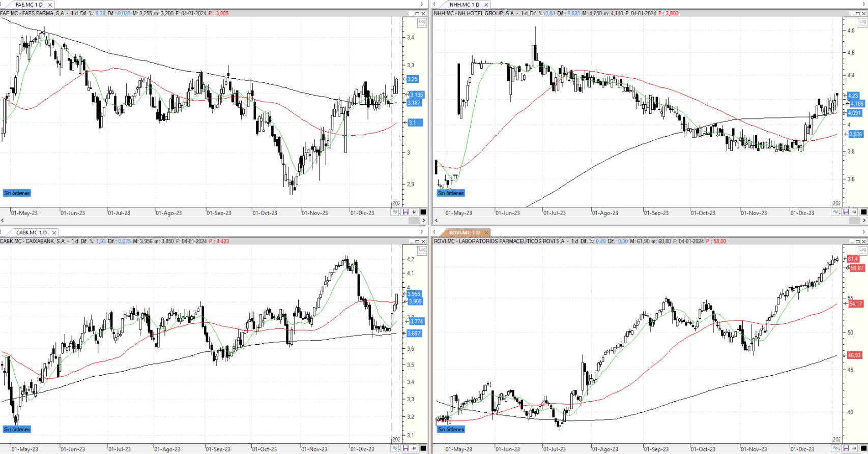
Task: Save CABK.MC chart with floppy icon
Action: coord(406,448)
